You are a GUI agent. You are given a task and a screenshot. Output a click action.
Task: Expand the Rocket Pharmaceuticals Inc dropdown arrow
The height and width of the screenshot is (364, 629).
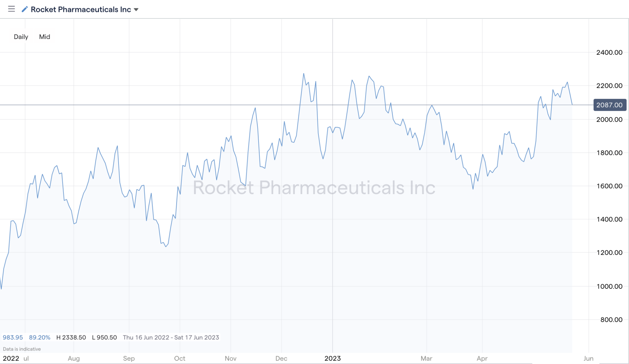click(x=136, y=10)
